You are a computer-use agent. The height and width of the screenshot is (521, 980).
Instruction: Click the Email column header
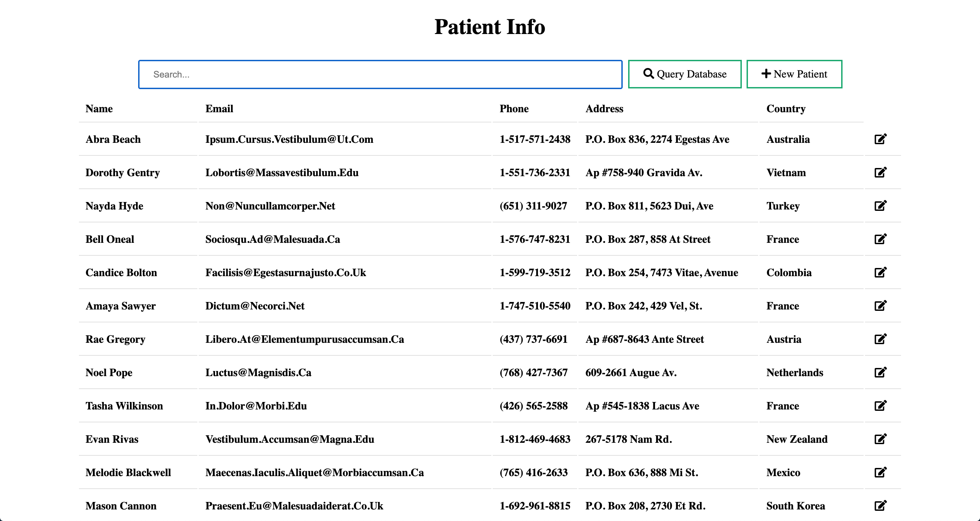[219, 109]
